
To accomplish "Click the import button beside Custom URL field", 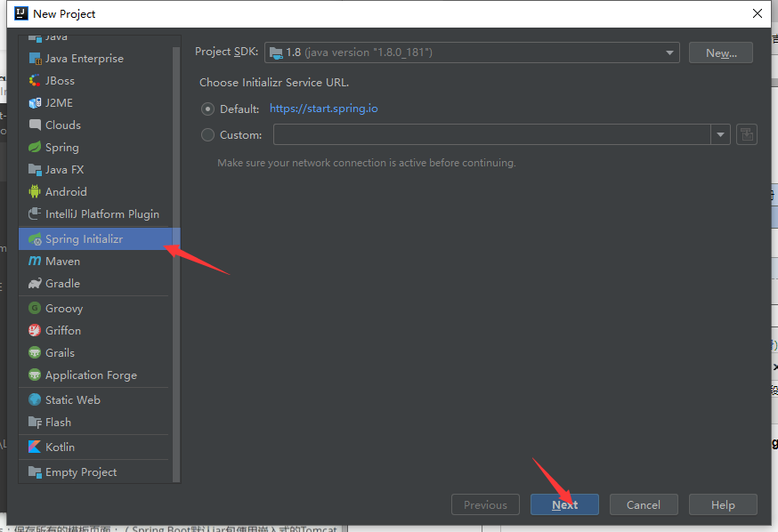I will (x=746, y=134).
